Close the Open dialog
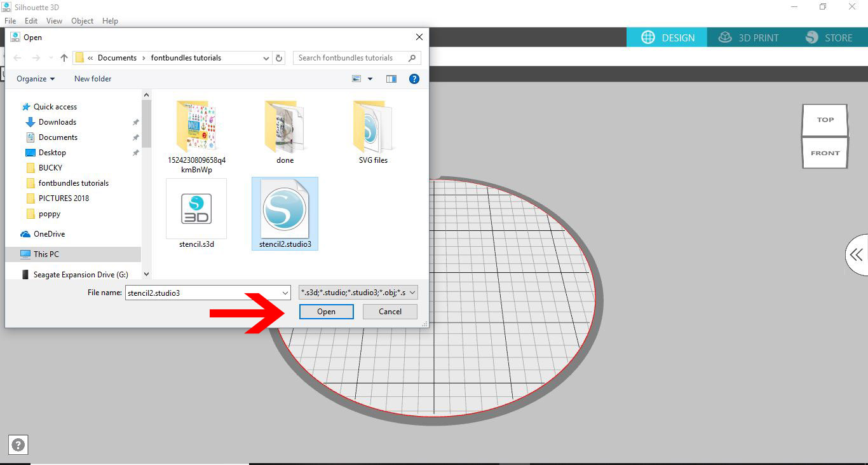This screenshot has height=465, width=868. (419, 38)
